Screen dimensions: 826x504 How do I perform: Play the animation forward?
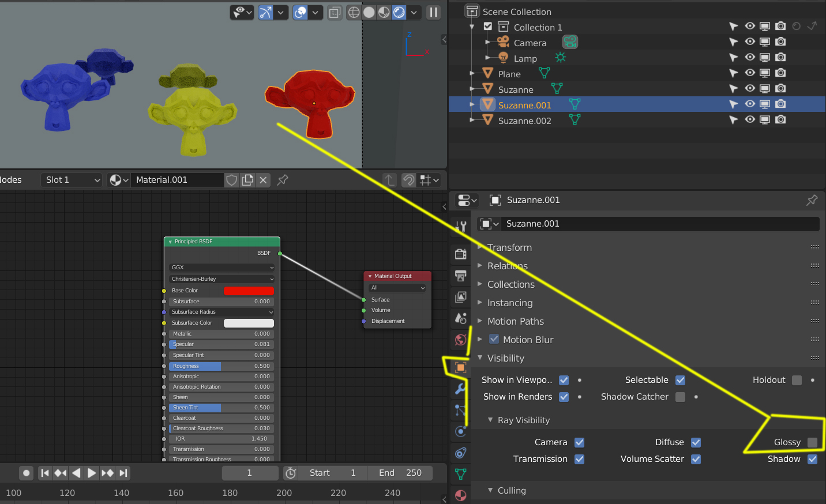point(92,473)
